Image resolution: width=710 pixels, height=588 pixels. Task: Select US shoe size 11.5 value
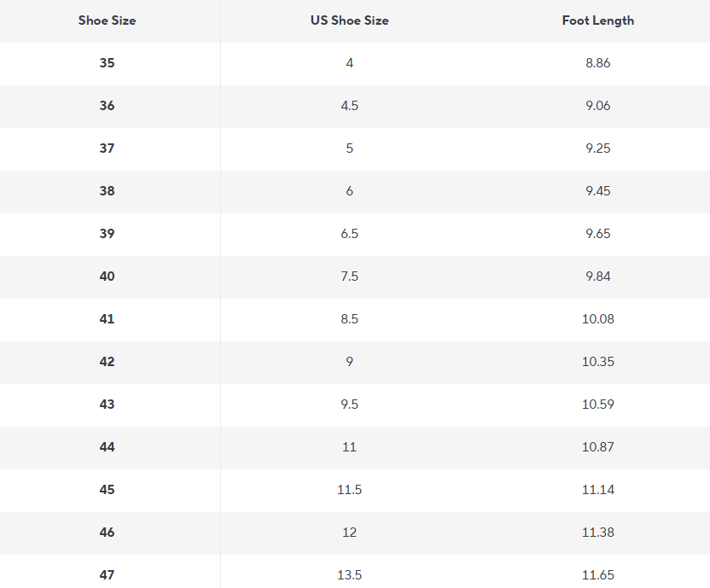[x=349, y=490]
